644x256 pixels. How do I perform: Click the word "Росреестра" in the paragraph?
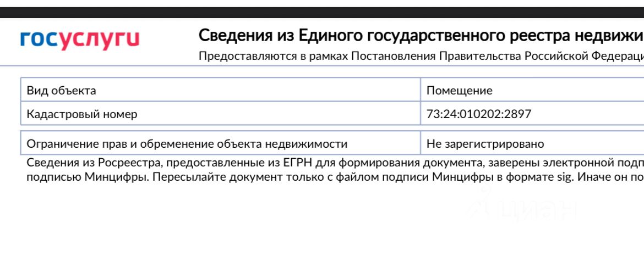pyautogui.click(x=126, y=163)
